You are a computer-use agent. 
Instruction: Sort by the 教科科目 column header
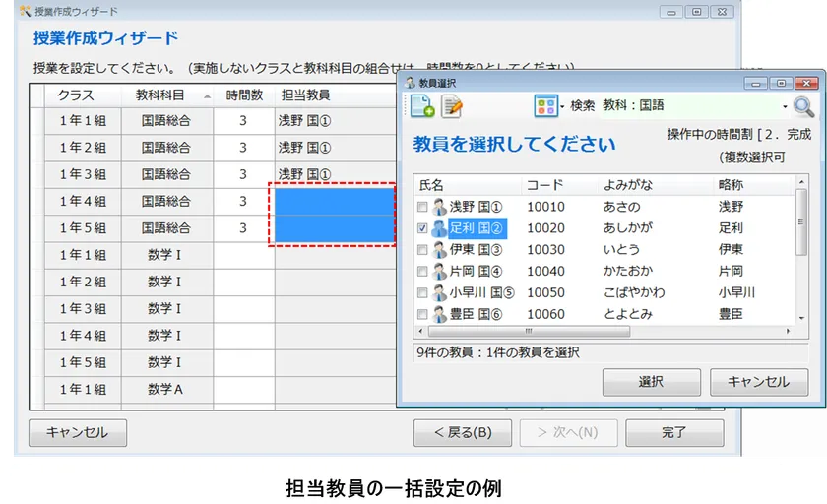click(x=166, y=95)
